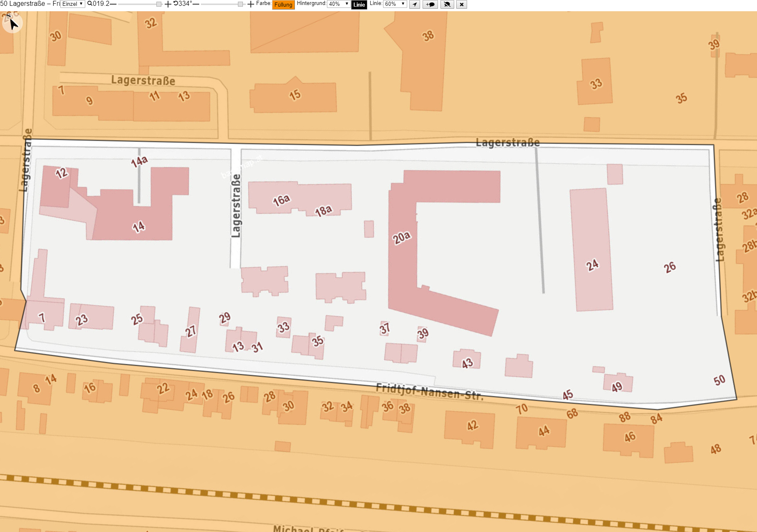This screenshot has height=532, width=757.
Task: Click the zoom plus sign
Action: point(168,4)
